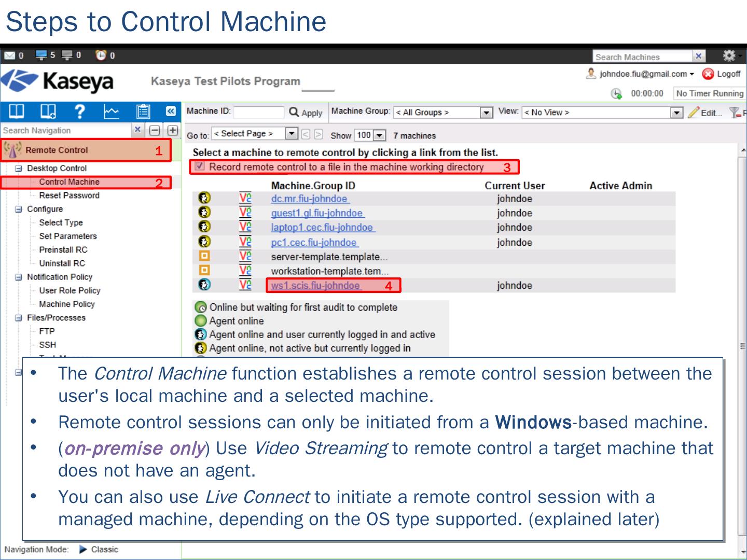Click the settings gear icon
This screenshot has height=560, width=747.
tap(729, 55)
